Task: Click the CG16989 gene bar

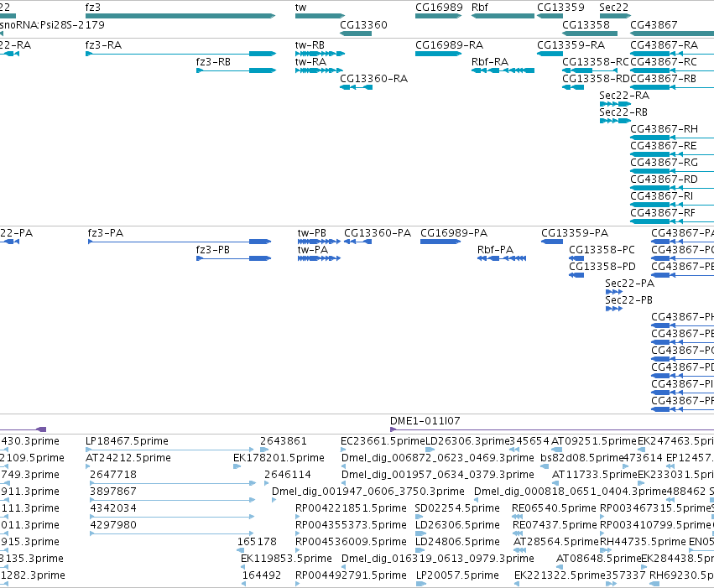Action: pos(438,16)
